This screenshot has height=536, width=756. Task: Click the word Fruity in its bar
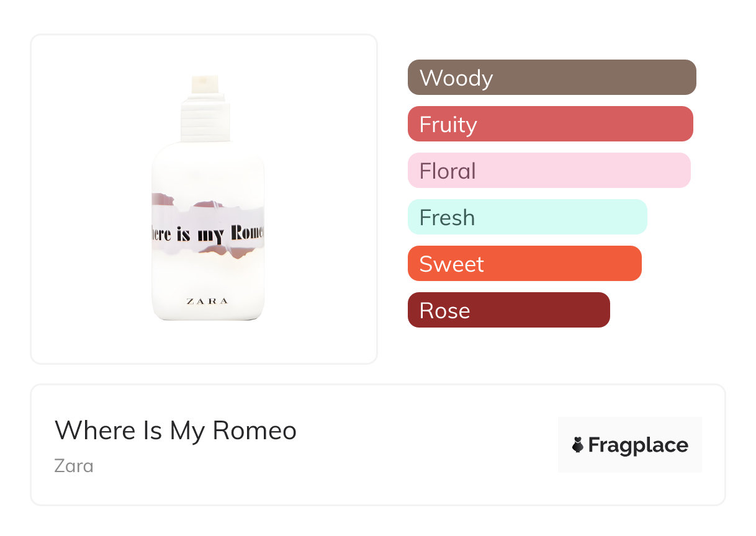(448, 125)
